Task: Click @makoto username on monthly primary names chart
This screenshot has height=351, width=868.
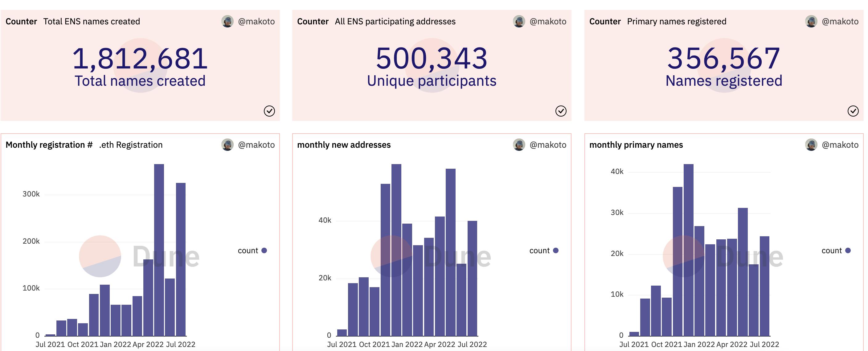Action: coord(840,145)
